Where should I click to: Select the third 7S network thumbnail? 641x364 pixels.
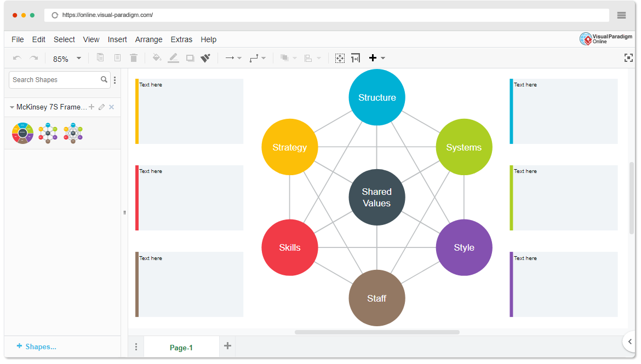click(73, 133)
